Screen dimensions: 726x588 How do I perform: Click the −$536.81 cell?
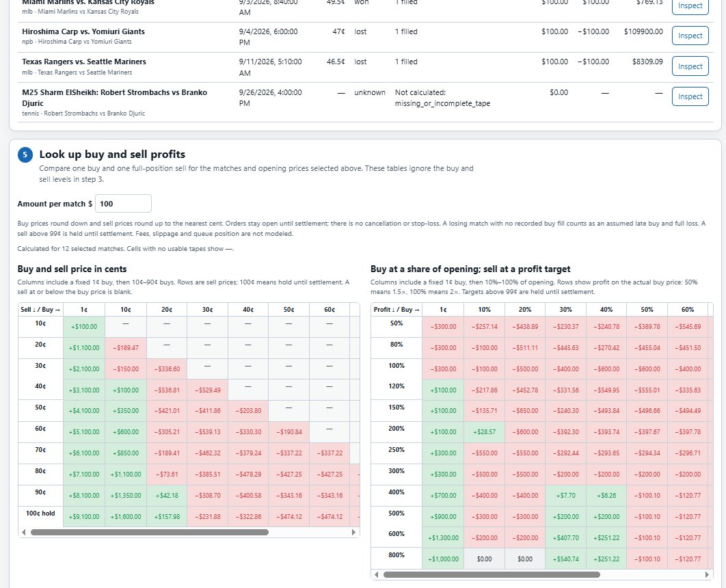[x=167, y=390]
